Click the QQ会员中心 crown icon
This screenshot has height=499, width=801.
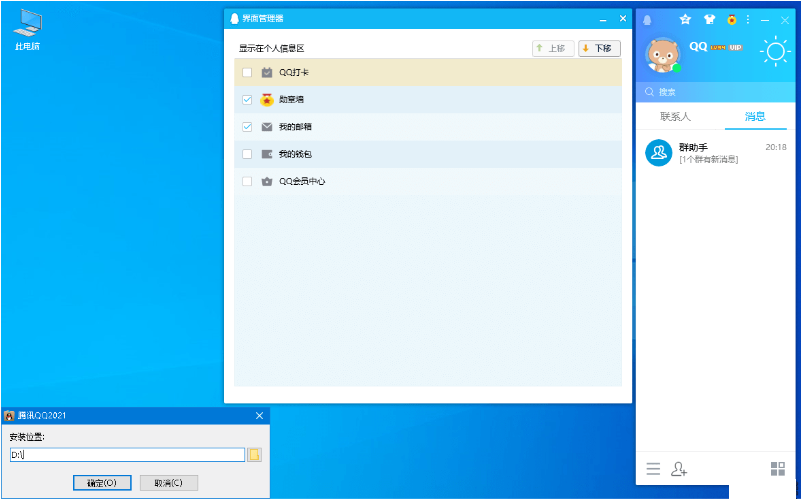[x=267, y=181]
